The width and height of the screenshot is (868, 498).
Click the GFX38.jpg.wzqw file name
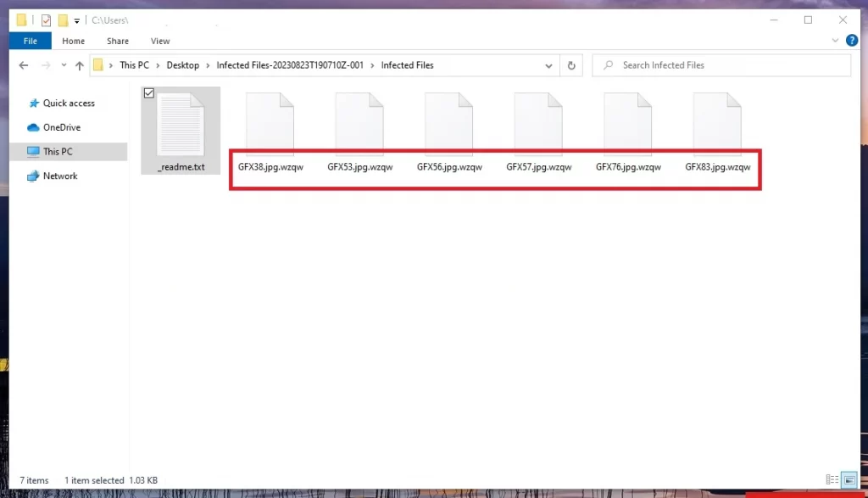(270, 167)
